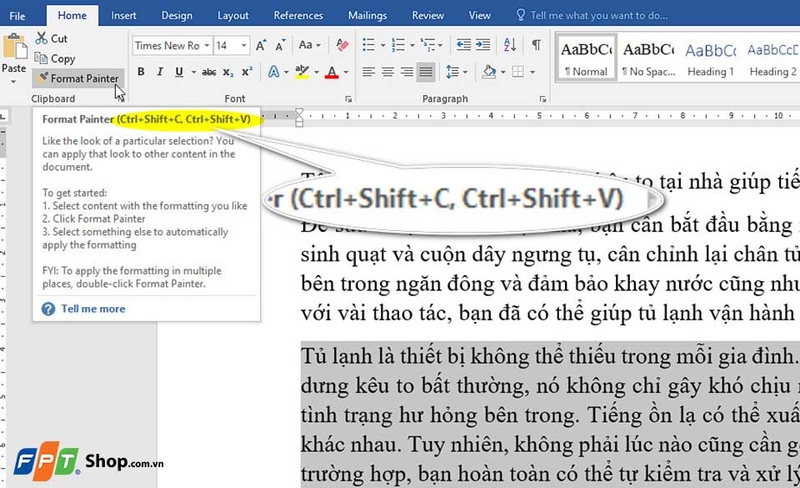
Task: Switch to the Insert tab
Action: point(123,15)
